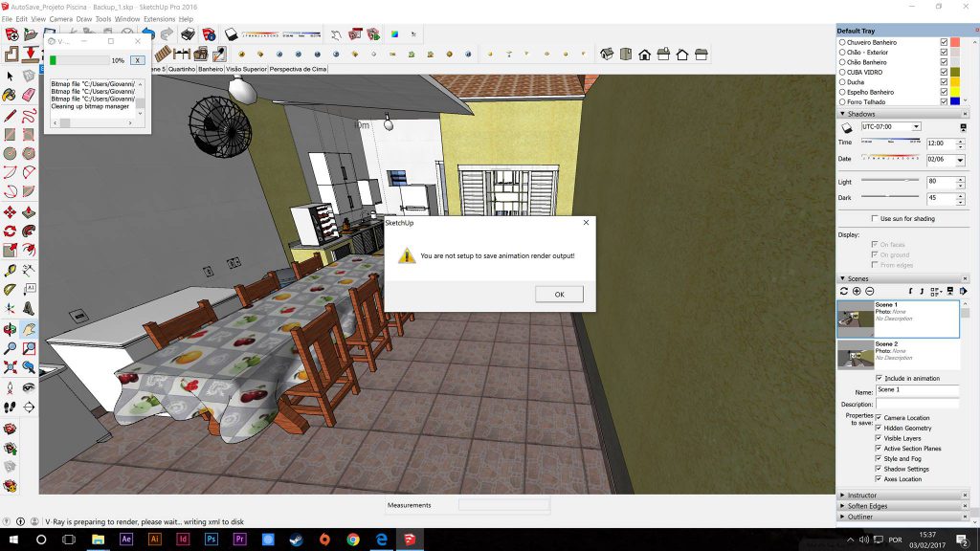Viewport: 980px width, 551px height.
Task: Cancel V-Ray progress with X button
Action: tap(138, 60)
